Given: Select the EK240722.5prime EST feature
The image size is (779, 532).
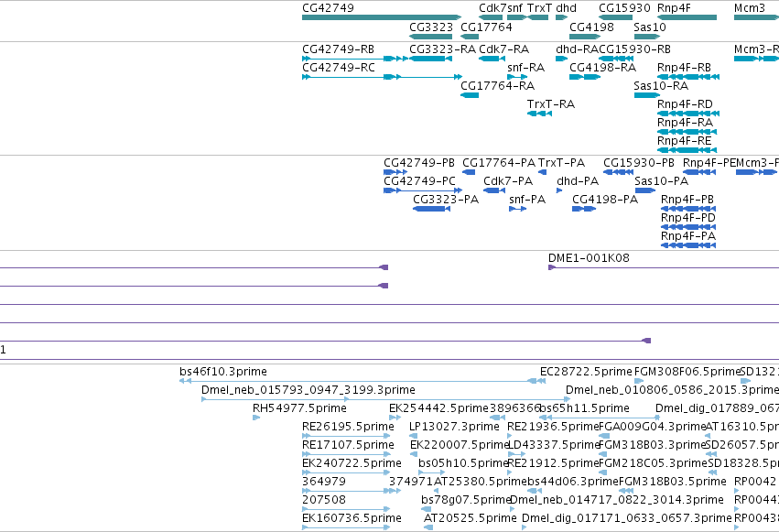Looking at the screenshot, I should click(346, 472).
